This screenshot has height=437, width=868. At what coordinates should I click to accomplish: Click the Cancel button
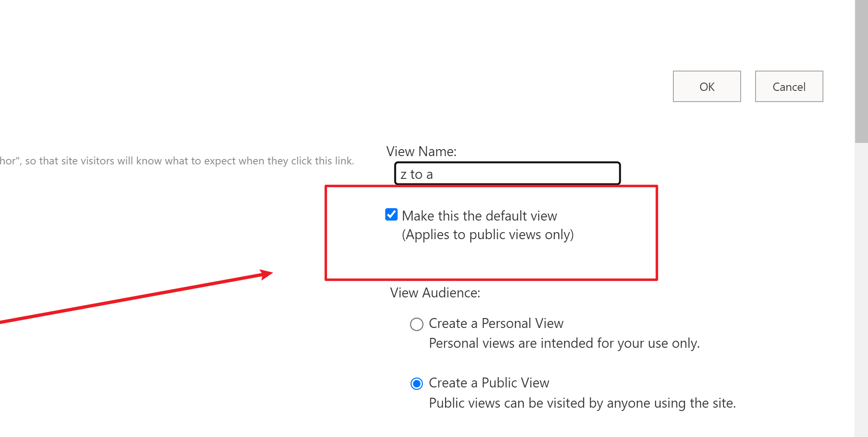pos(789,86)
